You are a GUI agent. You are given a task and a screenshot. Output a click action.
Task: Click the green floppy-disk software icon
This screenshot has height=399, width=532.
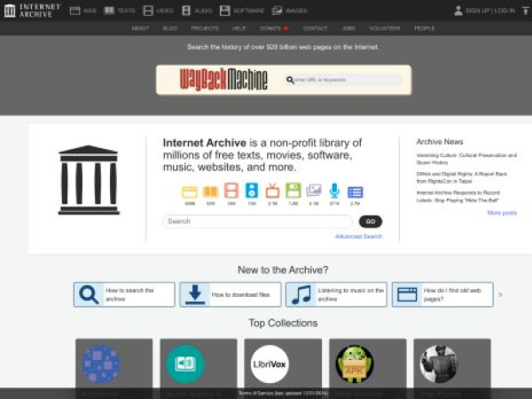(x=293, y=191)
